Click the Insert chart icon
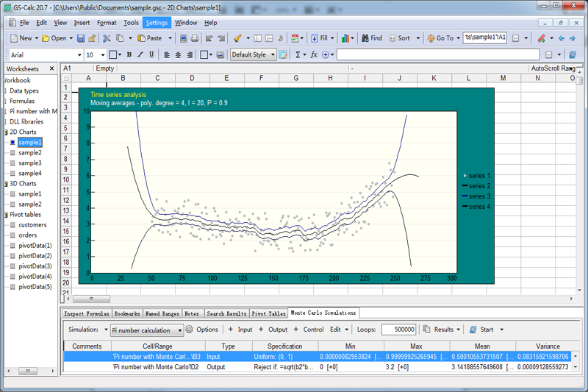This screenshot has width=588, height=392. [x=345, y=38]
